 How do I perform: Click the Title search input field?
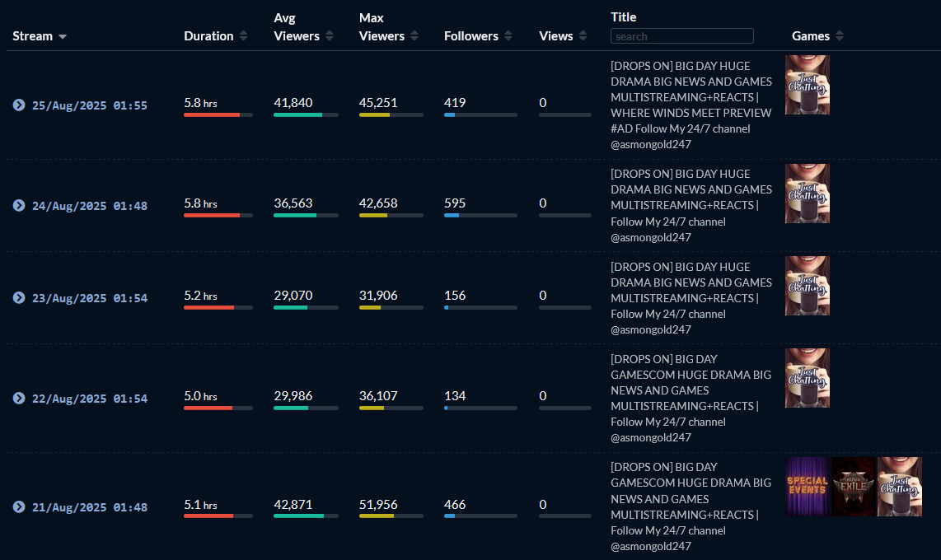681,36
